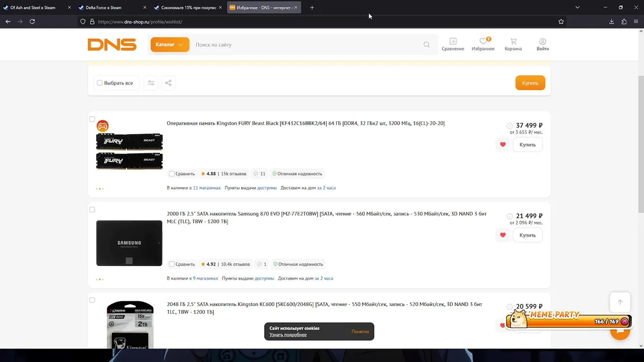The height and width of the screenshot is (362, 644).
Task: Click Отличная надежность badge for Samsung 870 EVO
Action: coord(298,264)
